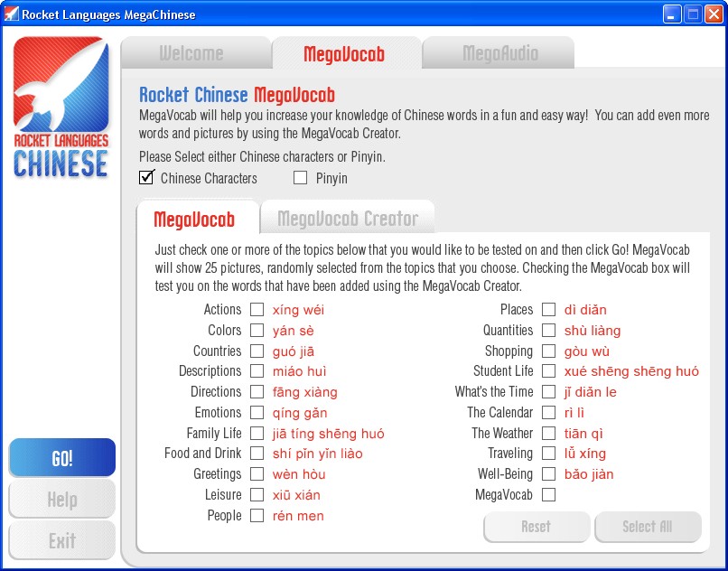Open the MegaAudio tab
Viewport: 728px width, 571px height.
(x=499, y=53)
